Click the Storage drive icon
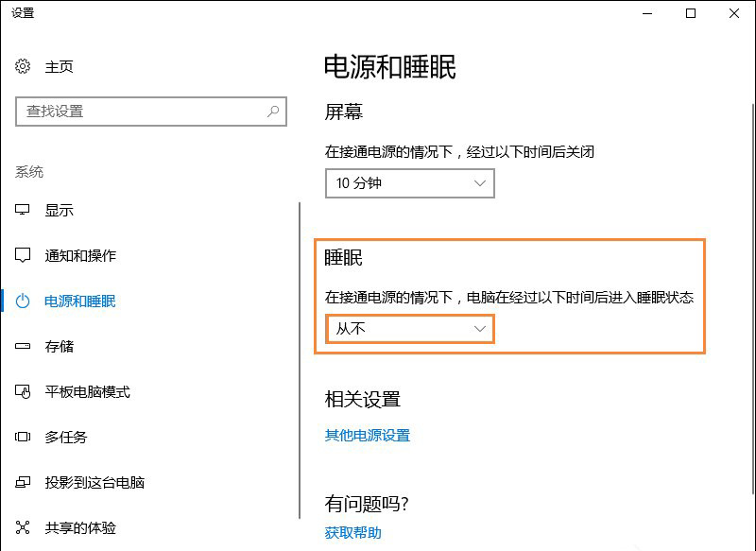Screen dimensions: 756x551 [x=24, y=346]
